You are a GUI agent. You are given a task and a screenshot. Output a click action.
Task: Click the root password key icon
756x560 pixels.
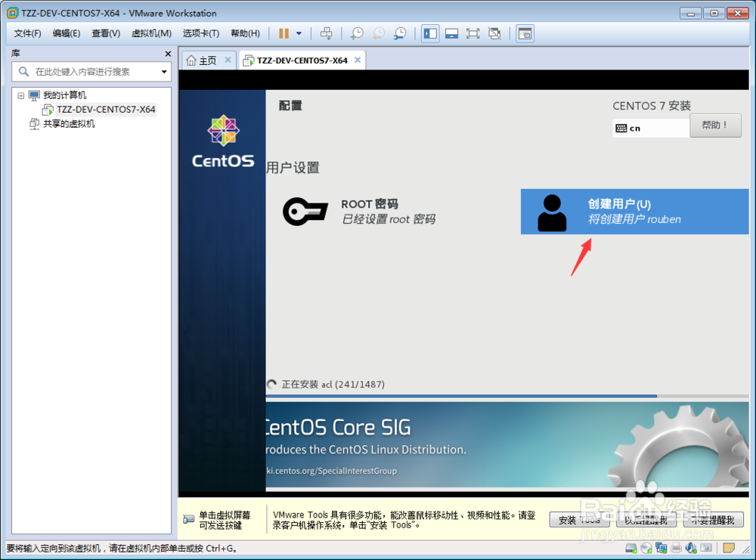coord(305,212)
